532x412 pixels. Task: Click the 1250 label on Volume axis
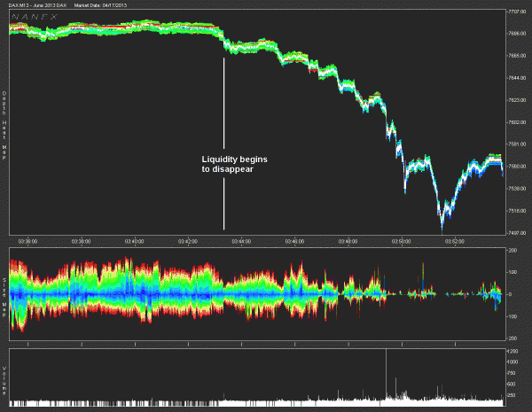(x=512, y=351)
